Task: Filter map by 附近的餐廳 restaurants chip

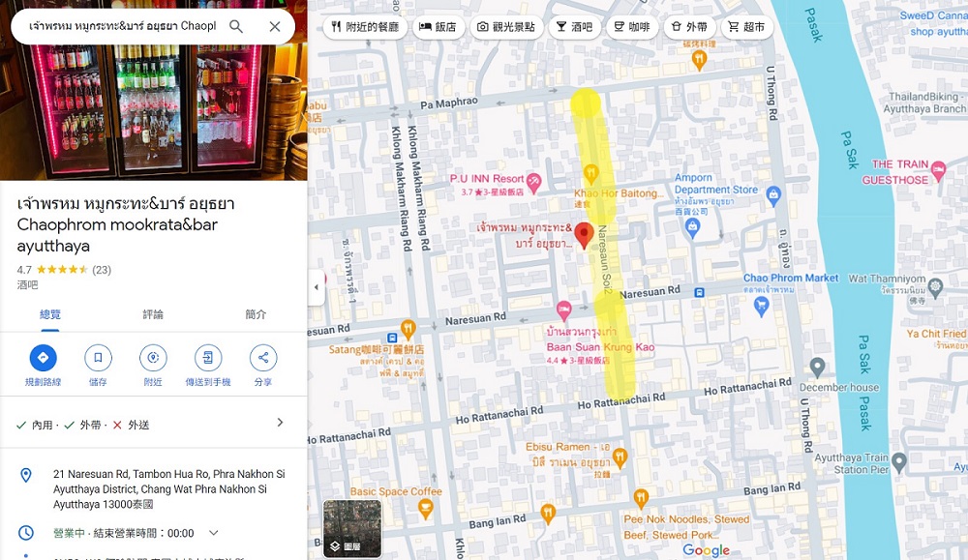Action: pos(365,26)
